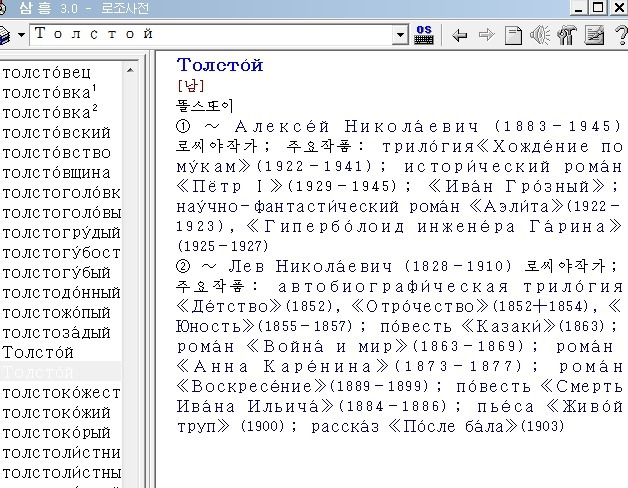Go forward with the right arrow
This screenshot has height=488, width=628.
click(486, 35)
